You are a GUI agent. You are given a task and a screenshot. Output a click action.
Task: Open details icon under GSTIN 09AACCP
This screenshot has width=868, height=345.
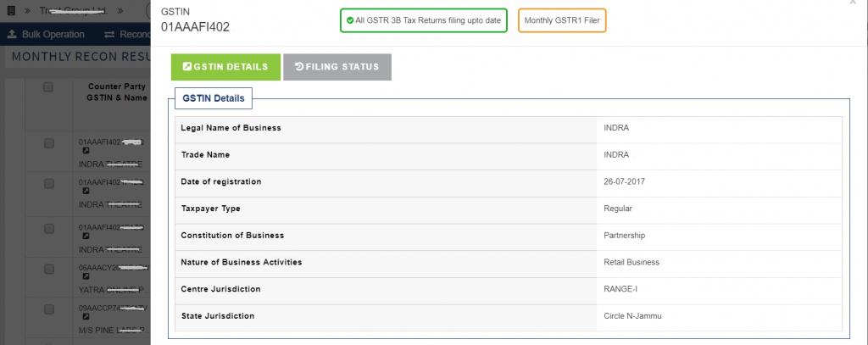tap(86, 317)
